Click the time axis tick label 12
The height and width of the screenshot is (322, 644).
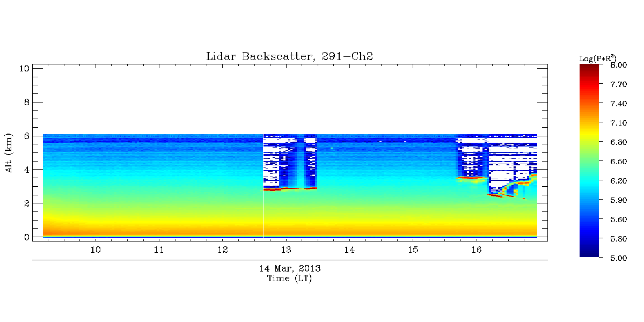pyautogui.click(x=222, y=250)
